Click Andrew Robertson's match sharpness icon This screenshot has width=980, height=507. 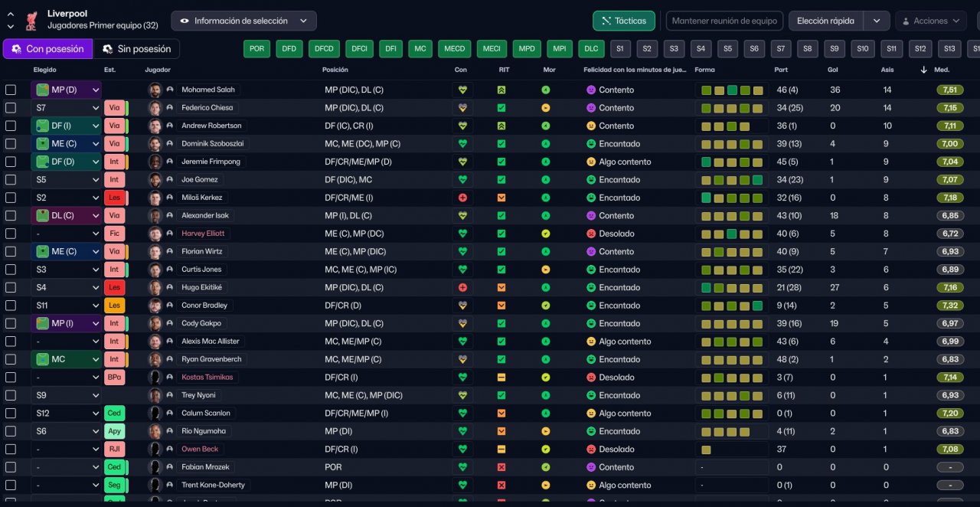pos(501,126)
